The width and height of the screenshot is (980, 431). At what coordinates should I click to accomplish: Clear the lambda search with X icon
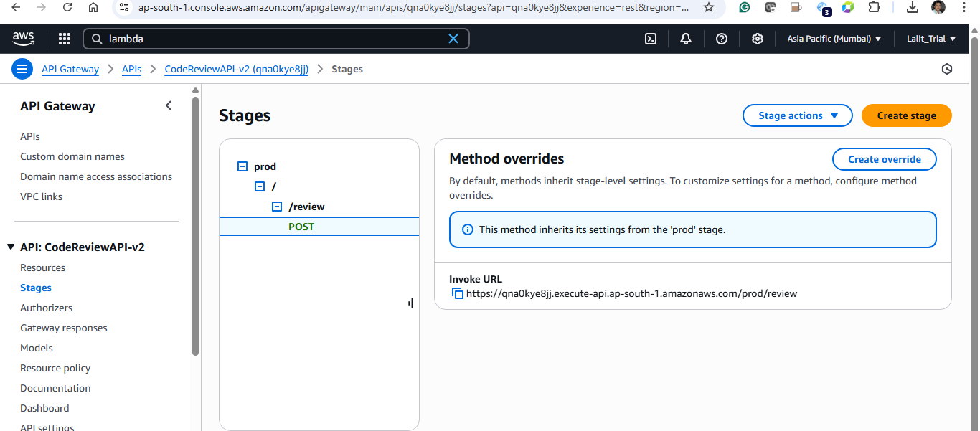tap(453, 39)
